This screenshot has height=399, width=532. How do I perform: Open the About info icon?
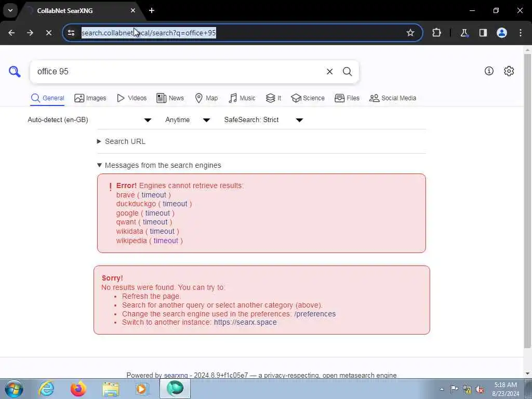(489, 71)
